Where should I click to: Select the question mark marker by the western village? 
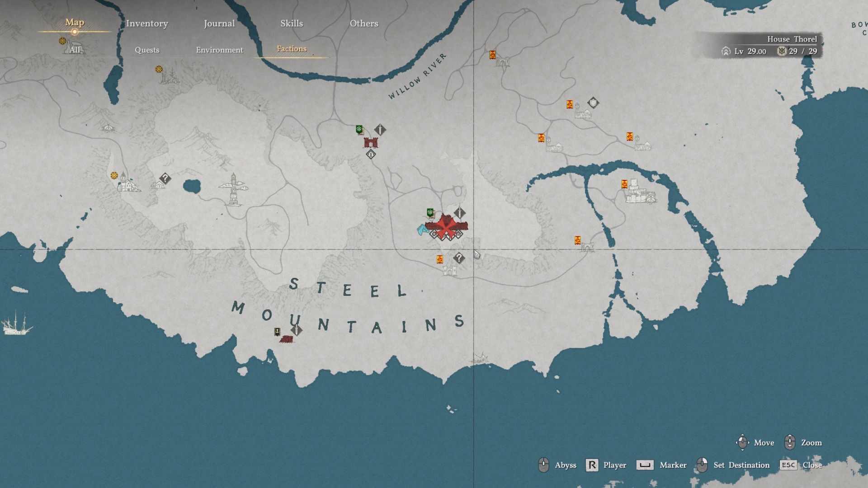(x=165, y=178)
